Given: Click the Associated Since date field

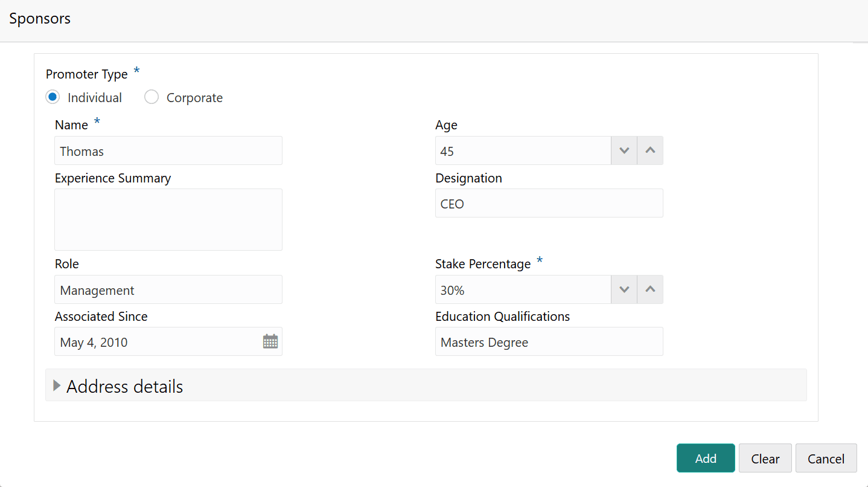Looking at the screenshot, I should [157, 342].
